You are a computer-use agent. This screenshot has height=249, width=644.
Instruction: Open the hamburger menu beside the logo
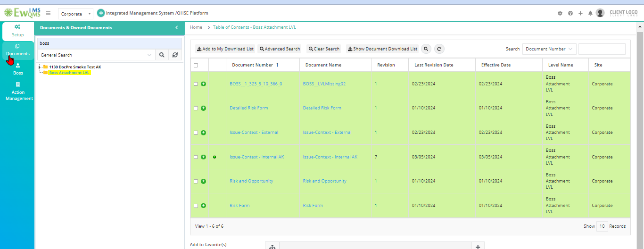[x=48, y=13]
